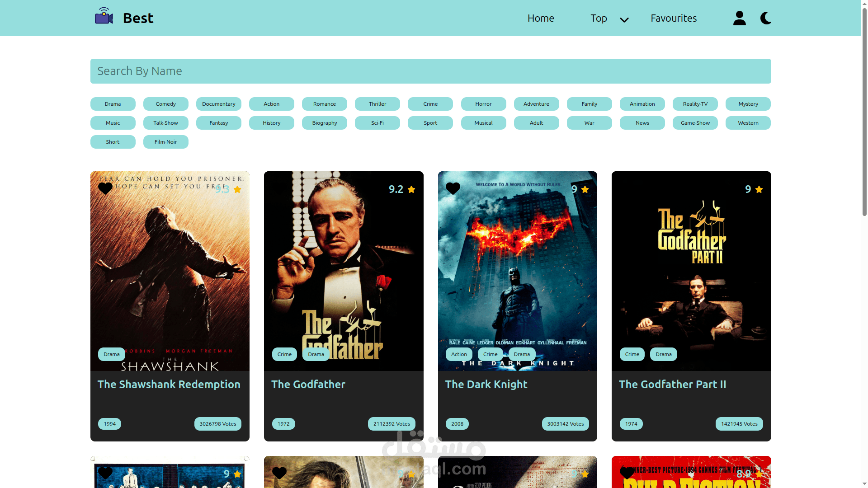Pick the War genre filter
The width and height of the screenshot is (868, 488).
[x=590, y=123]
